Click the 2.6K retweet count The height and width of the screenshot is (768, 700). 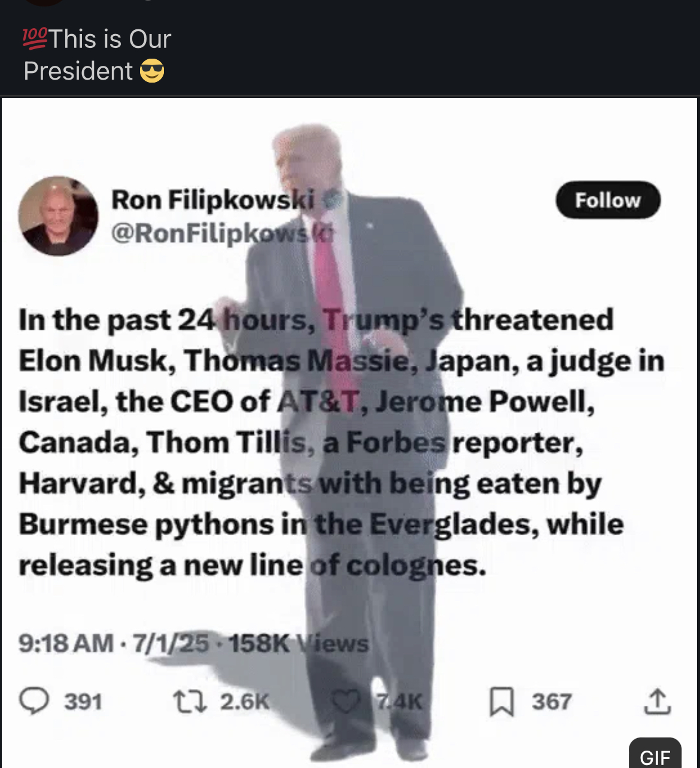[x=245, y=702]
